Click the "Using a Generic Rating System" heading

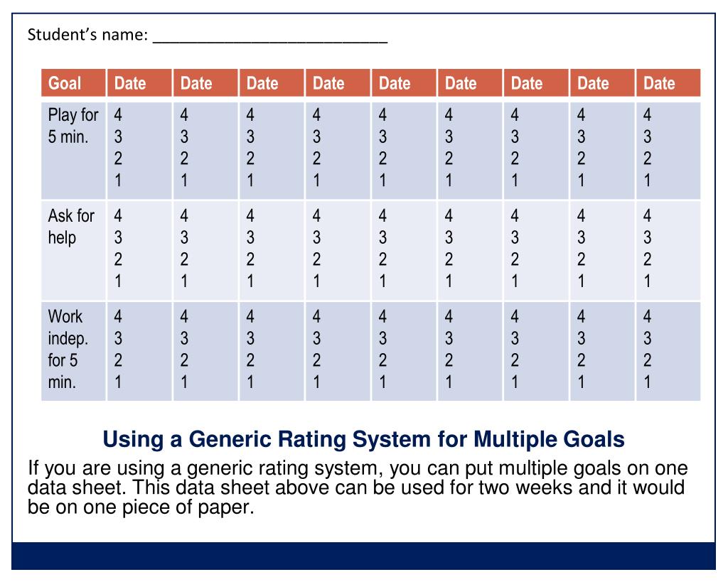click(363, 440)
